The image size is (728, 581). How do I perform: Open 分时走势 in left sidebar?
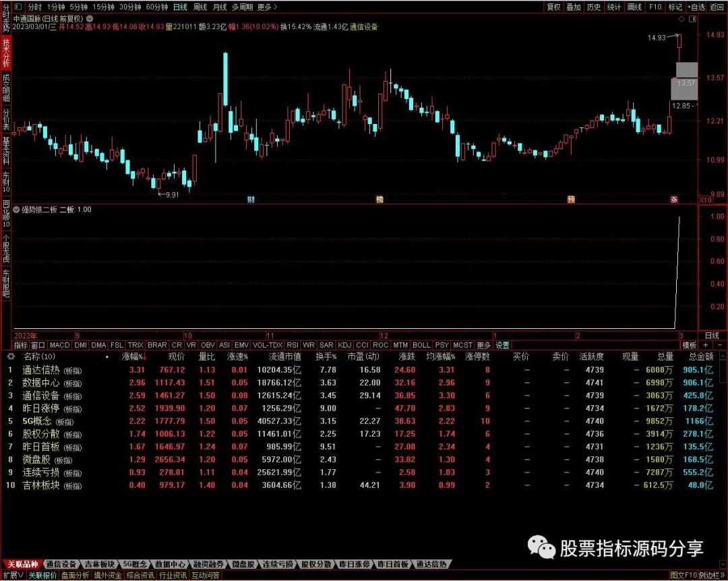tap(5, 18)
